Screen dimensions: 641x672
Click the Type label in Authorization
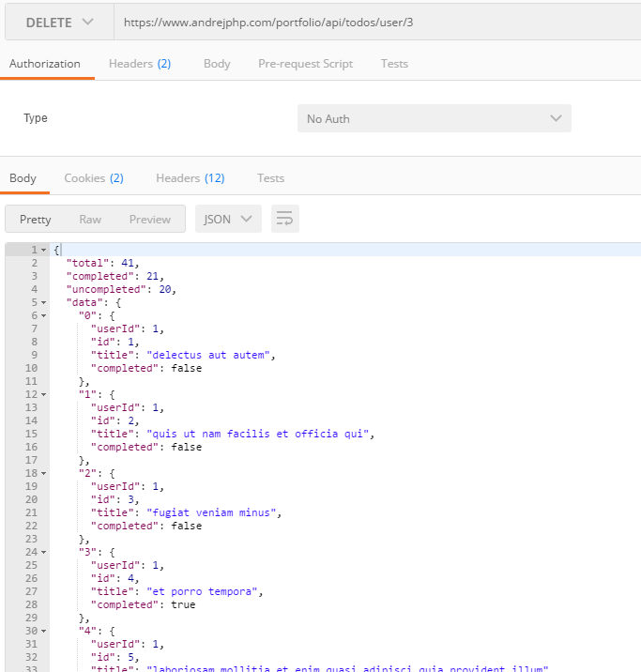click(x=36, y=118)
